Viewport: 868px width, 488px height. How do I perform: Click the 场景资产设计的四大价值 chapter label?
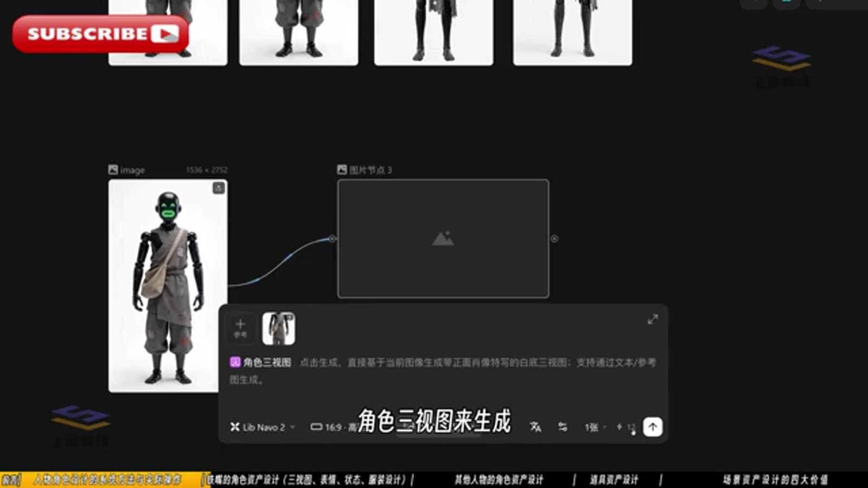[x=775, y=479]
